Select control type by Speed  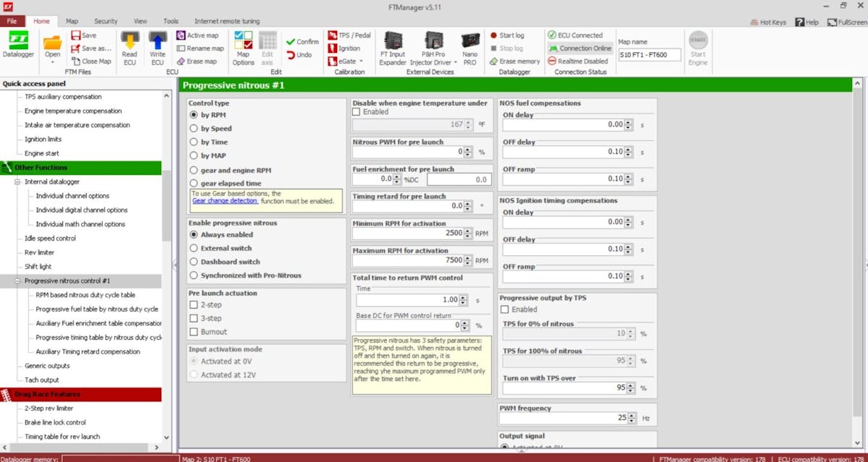click(194, 129)
